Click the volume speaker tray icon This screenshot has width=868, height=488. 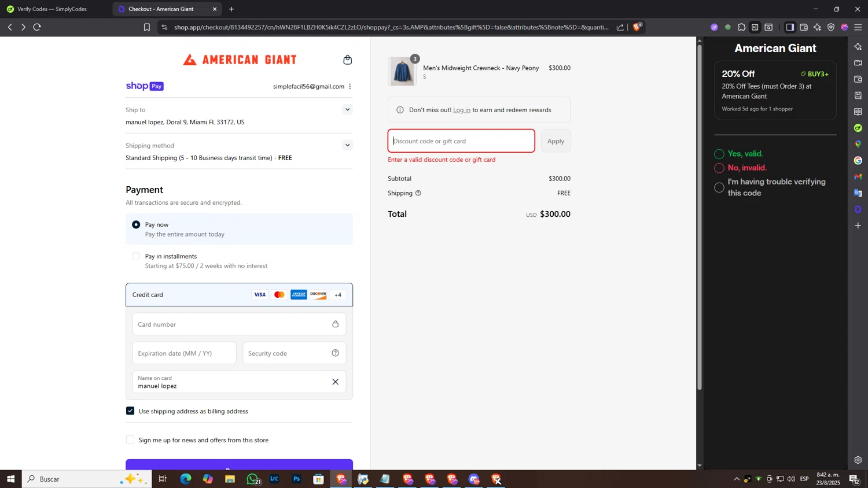click(791, 479)
